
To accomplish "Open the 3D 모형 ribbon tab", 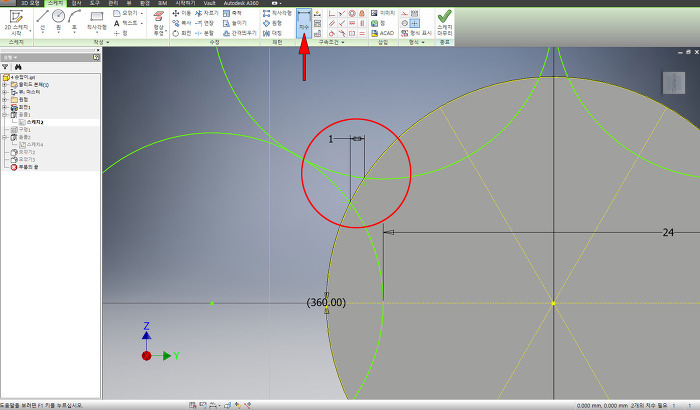I will pyautogui.click(x=30, y=3).
